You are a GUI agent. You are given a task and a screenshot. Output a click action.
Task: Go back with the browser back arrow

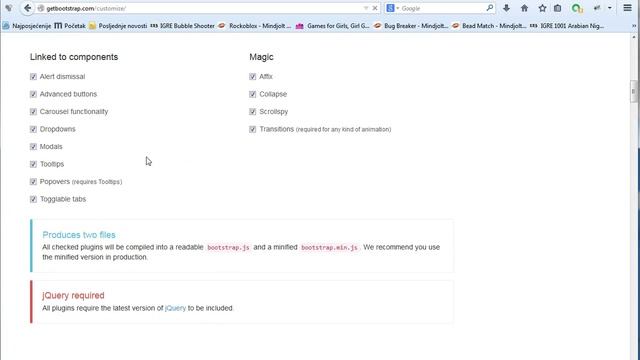tap(27, 8)
